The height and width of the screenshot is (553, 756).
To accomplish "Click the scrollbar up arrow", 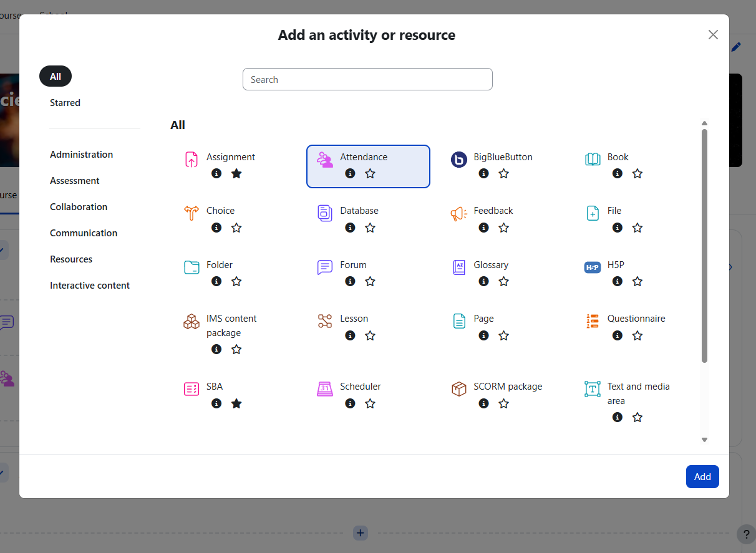I will (705, 123).
